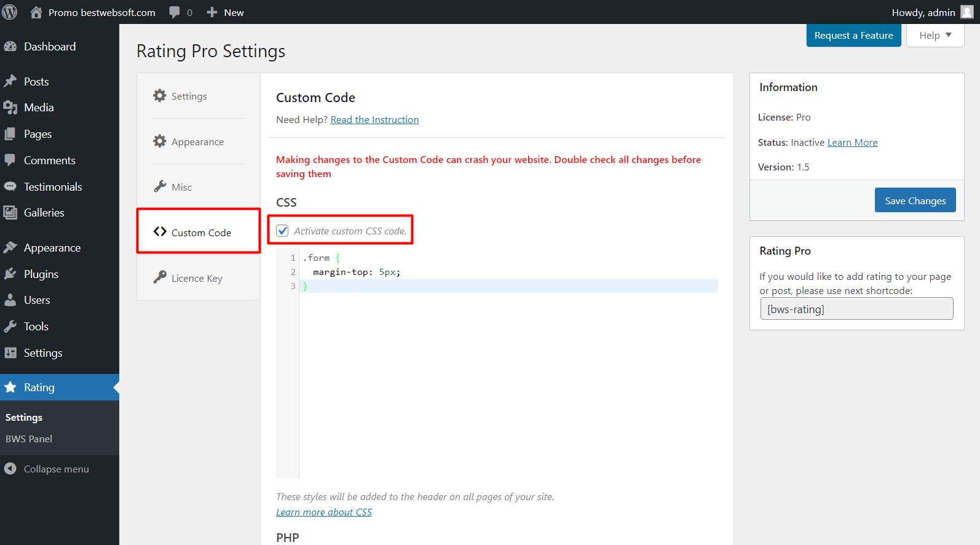Image resolution: width=980 pixels, height=545 pixels.
Task: Click the Dashboard gauge icon
Action: pos(10,47)
